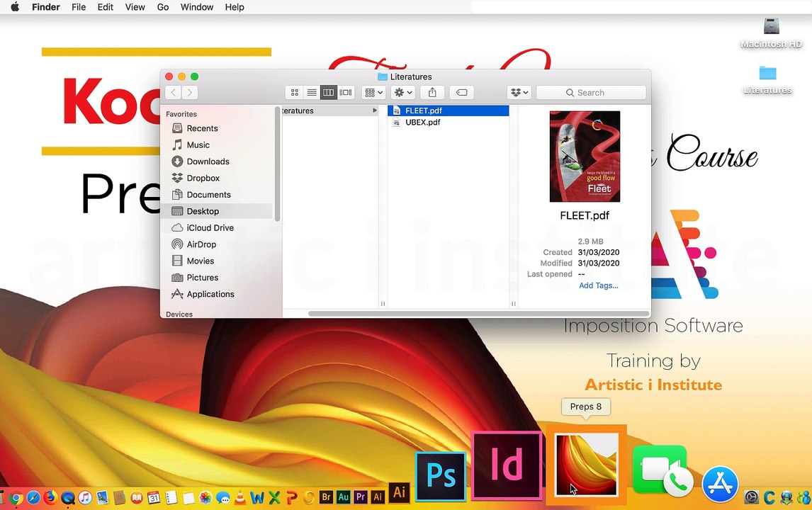Open the App Store from the Dock
This screenshot has height=510, width=812.
coord(720,484)
